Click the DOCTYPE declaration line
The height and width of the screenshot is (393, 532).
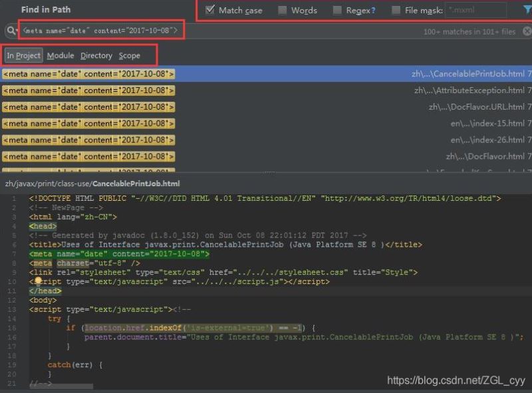[265, 198]
